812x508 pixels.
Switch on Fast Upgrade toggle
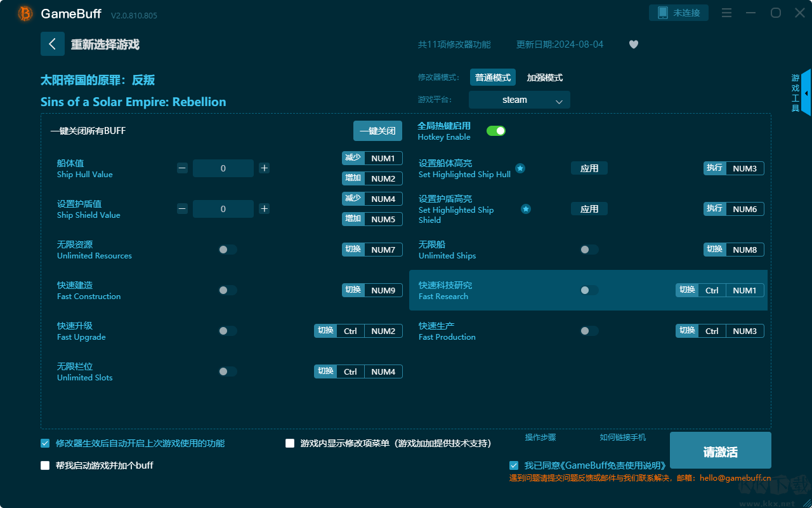pyautogui.click(x=228, y=331)
